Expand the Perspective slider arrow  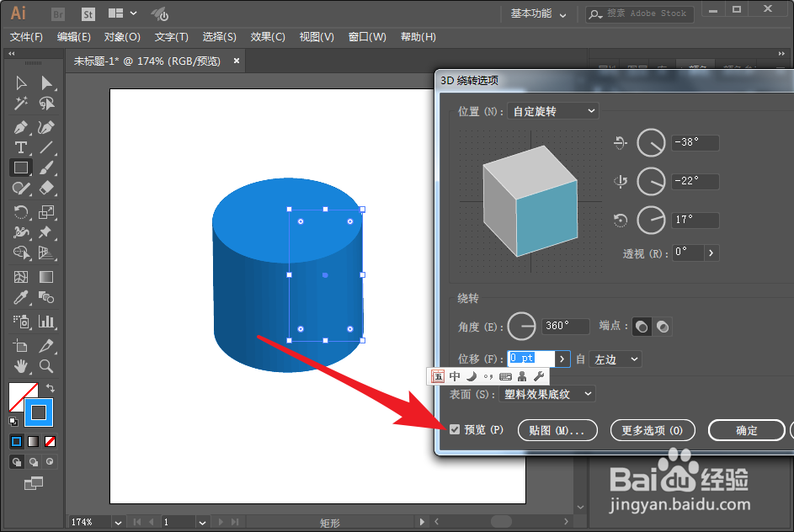click(x=711, y=253)
